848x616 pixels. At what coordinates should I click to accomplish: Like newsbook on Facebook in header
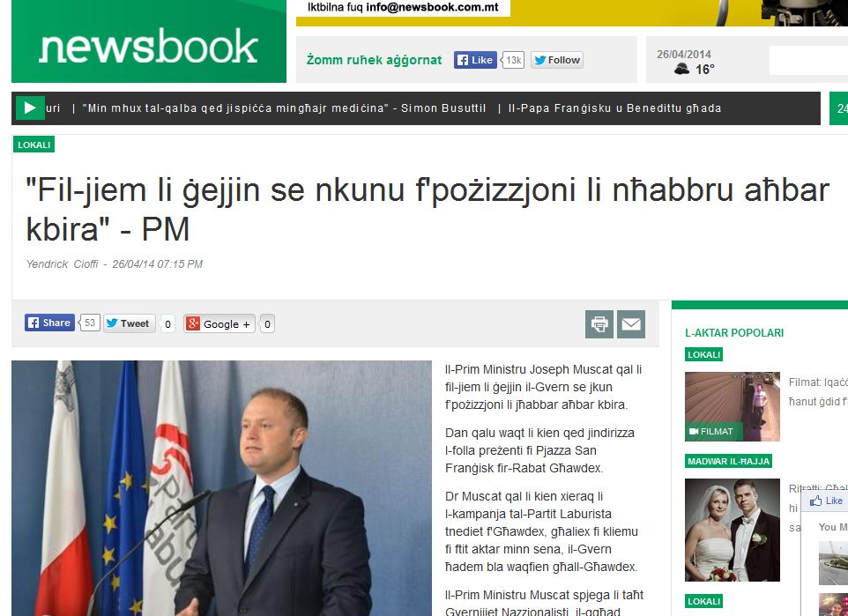[475, 60]
